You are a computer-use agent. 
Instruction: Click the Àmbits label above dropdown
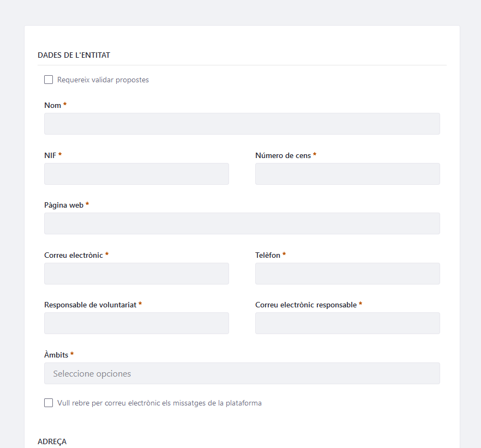[56, 355]
